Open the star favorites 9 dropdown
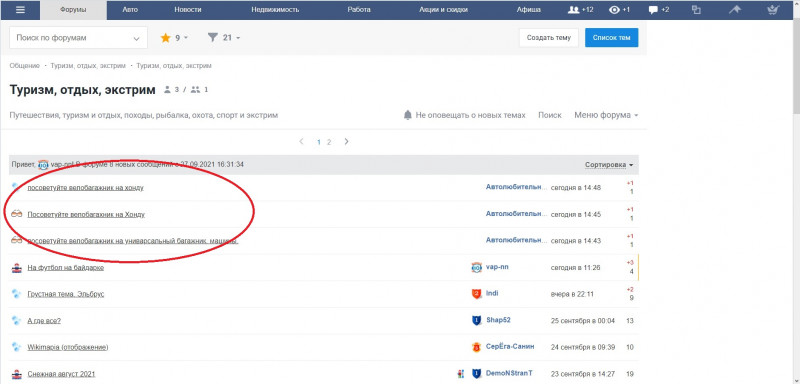 [x=174, y=38]
